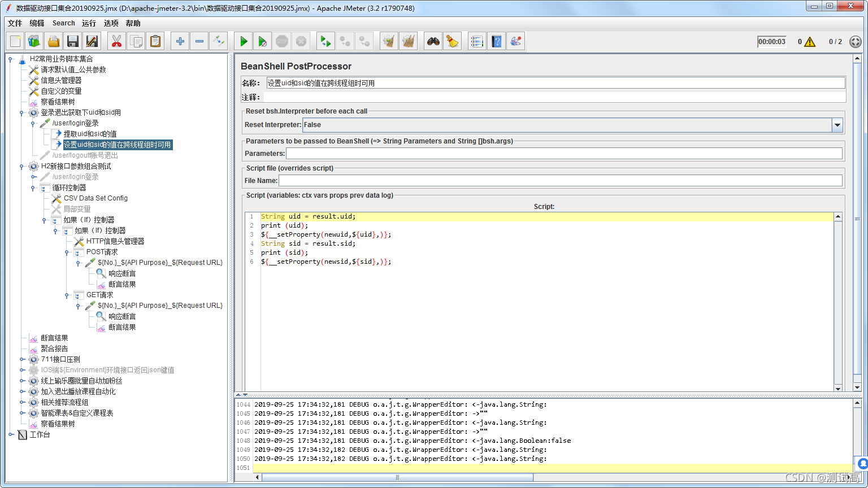Click the Clear All double-broom icon

pos(408,41)
